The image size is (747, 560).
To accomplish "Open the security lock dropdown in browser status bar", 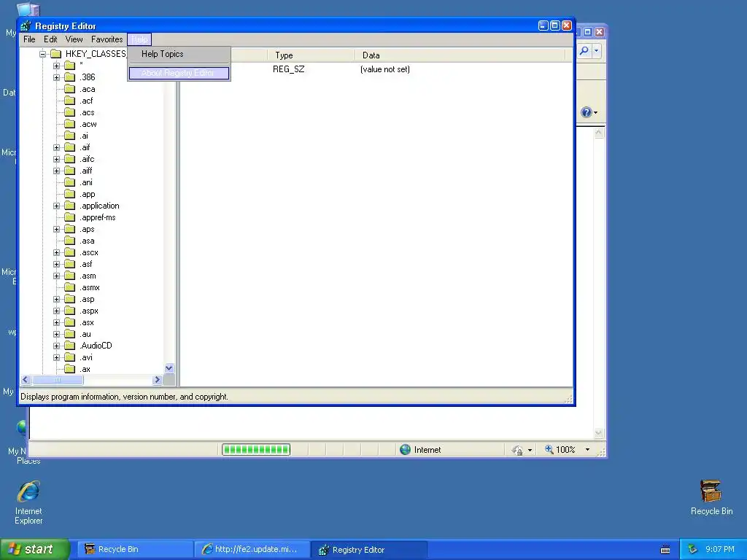I will point(530,450).
